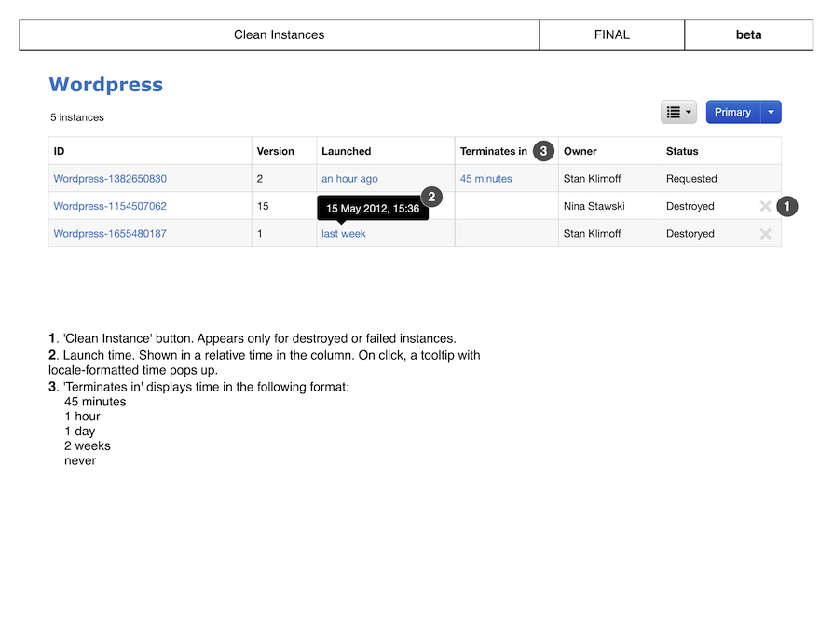Open instance Wordpress-1382650830
The image size is (833, 644).
coord(110,179)
